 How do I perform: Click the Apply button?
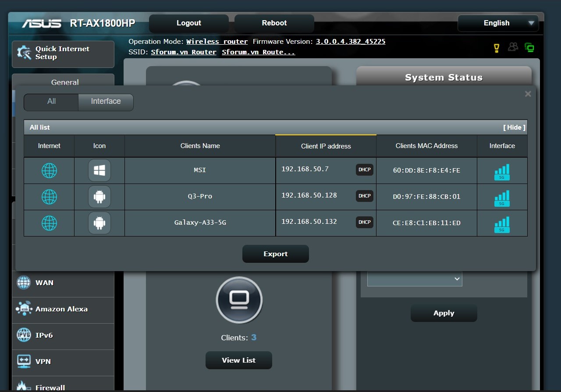coord(444,313)
